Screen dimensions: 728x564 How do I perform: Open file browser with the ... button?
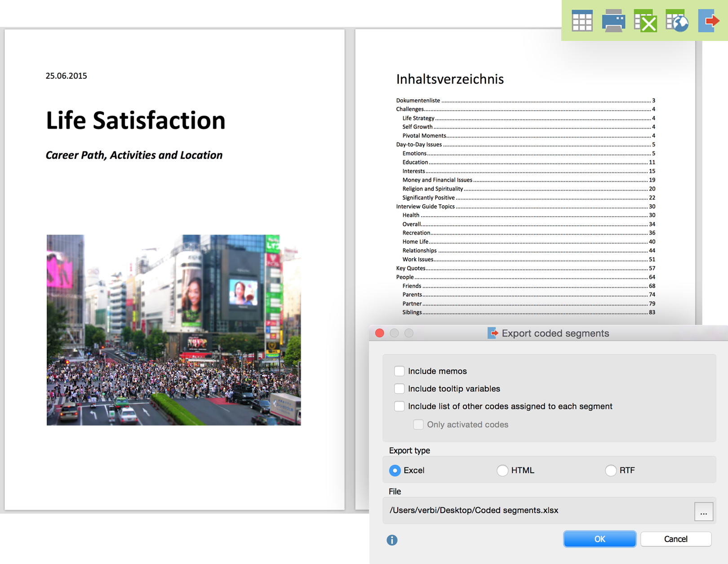point(704,511)
